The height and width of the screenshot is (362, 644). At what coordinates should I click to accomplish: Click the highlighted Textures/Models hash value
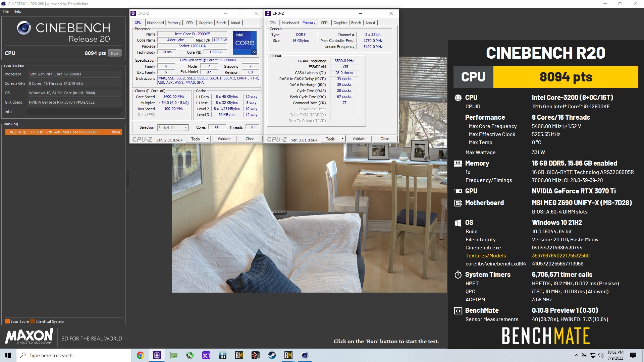560,256
